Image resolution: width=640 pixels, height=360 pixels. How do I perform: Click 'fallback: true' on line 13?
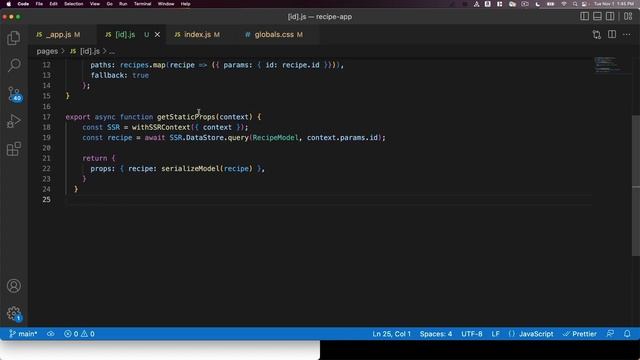click(x=120, y=76)
